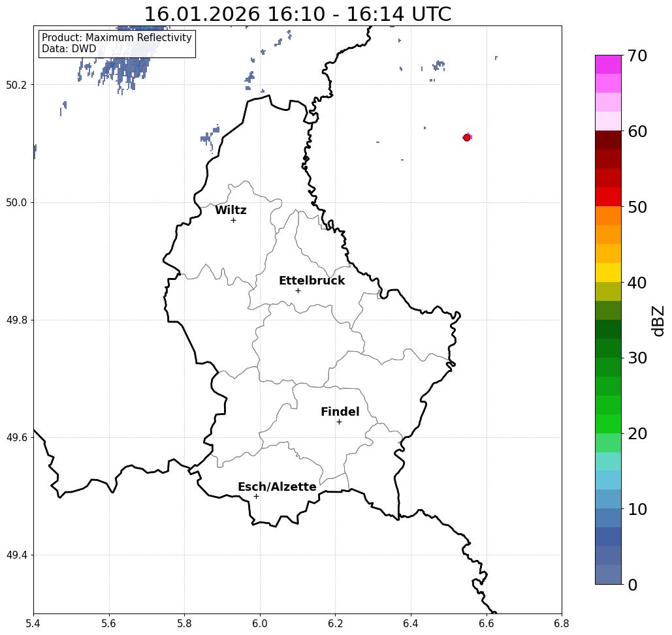Click the magenta swatch near 70 dBZ
The image size is (672, 635).
point(608,65)
